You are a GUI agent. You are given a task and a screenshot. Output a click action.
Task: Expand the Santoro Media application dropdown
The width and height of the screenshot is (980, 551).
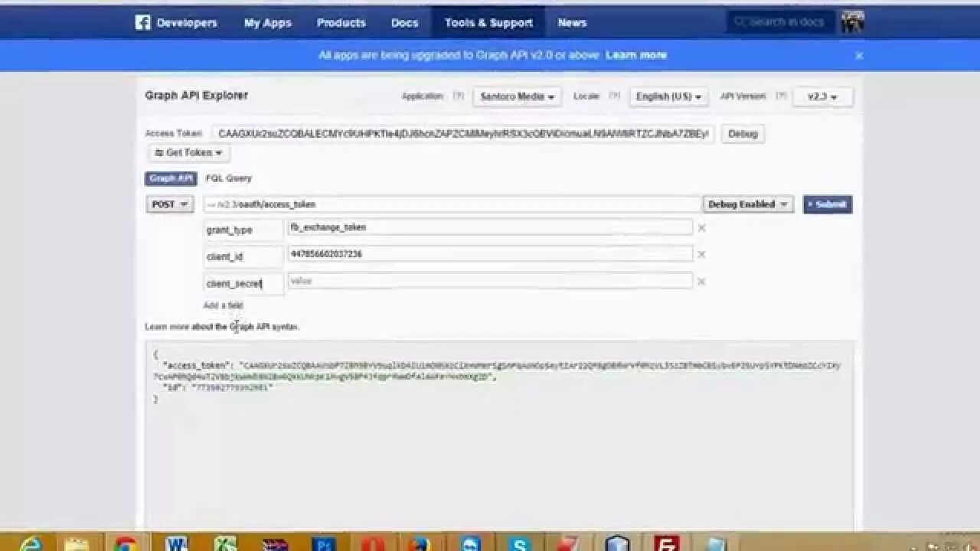tap(517, 96)
